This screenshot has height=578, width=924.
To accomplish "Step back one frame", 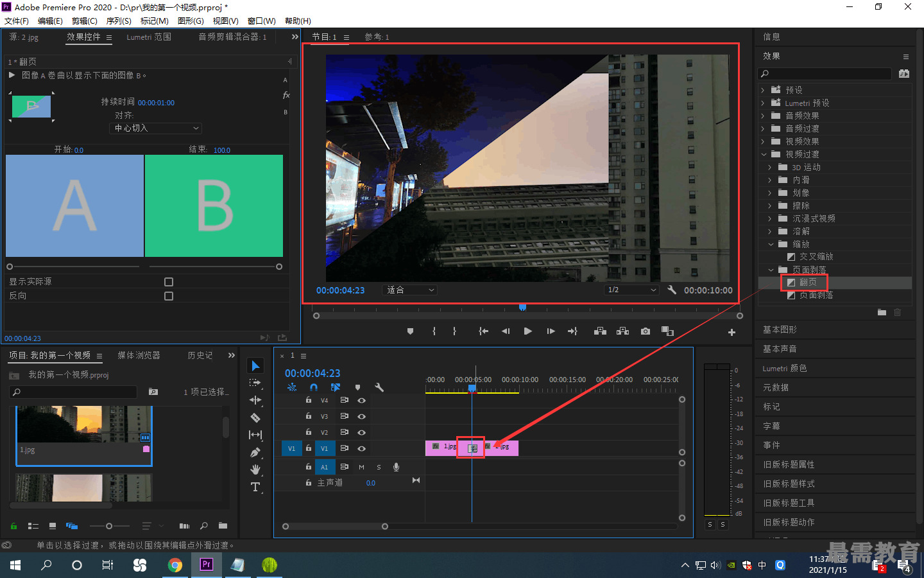I will click(x=506, y=331).
